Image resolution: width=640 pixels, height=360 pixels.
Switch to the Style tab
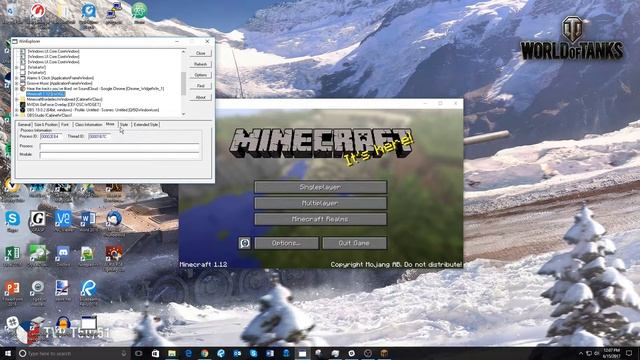pyautogui.click(x=124, y=124)
